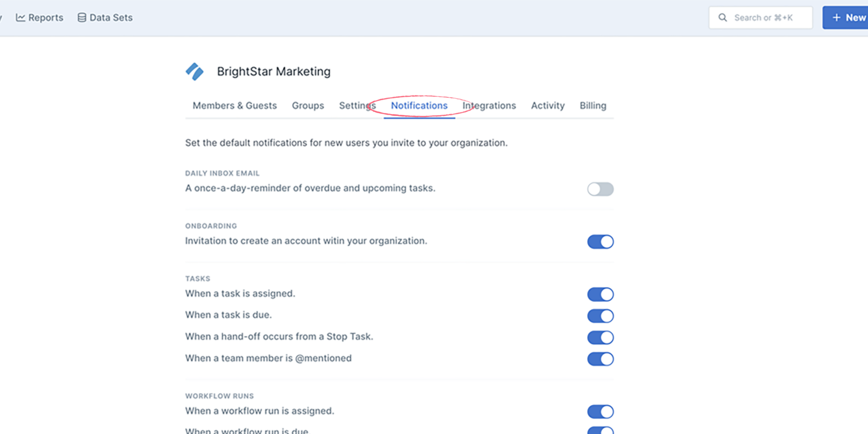Focus the Search input field
The width and height of the screenshot is (868, 434).
coord(761,18)
